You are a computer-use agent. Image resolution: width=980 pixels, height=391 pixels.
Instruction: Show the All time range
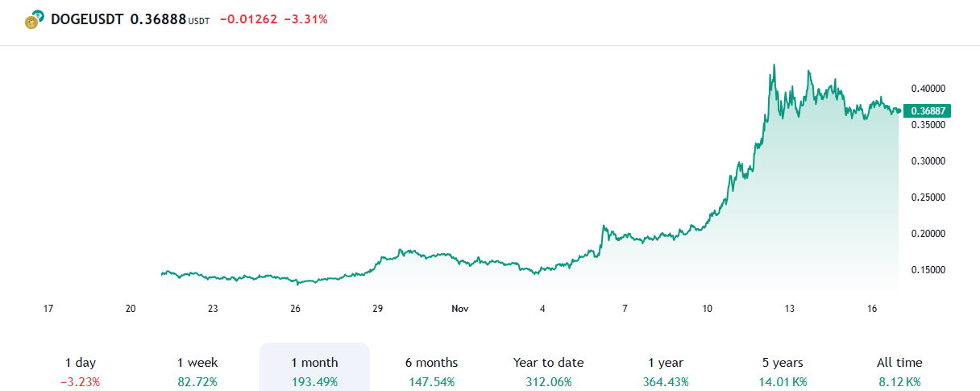(899, 371)
